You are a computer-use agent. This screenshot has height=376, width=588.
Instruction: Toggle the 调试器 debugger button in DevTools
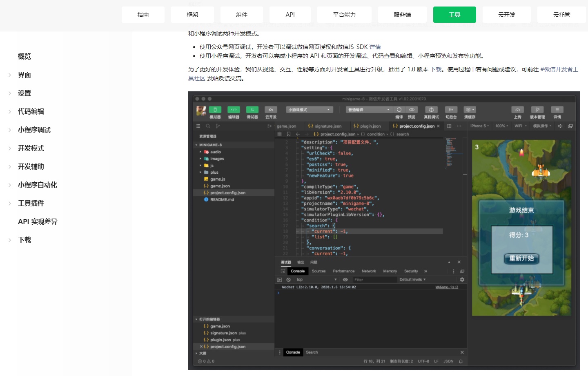[252, 110]
